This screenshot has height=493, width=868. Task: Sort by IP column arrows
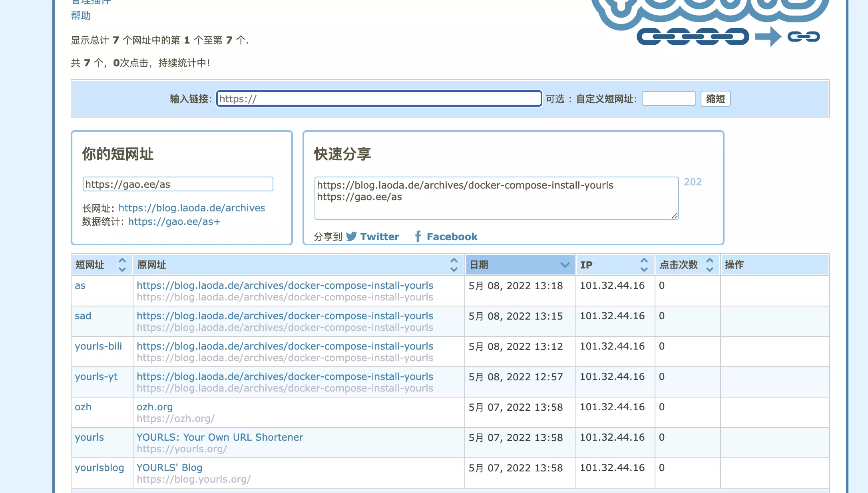pyautogui.click(x=644, y=265)
